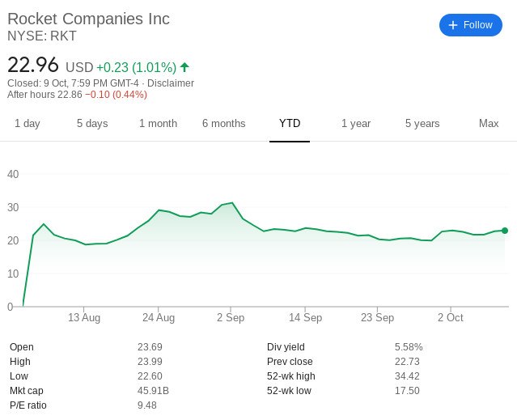Click the 13 Aug axis label
The image size is (517, 420).
pos(84,317)
